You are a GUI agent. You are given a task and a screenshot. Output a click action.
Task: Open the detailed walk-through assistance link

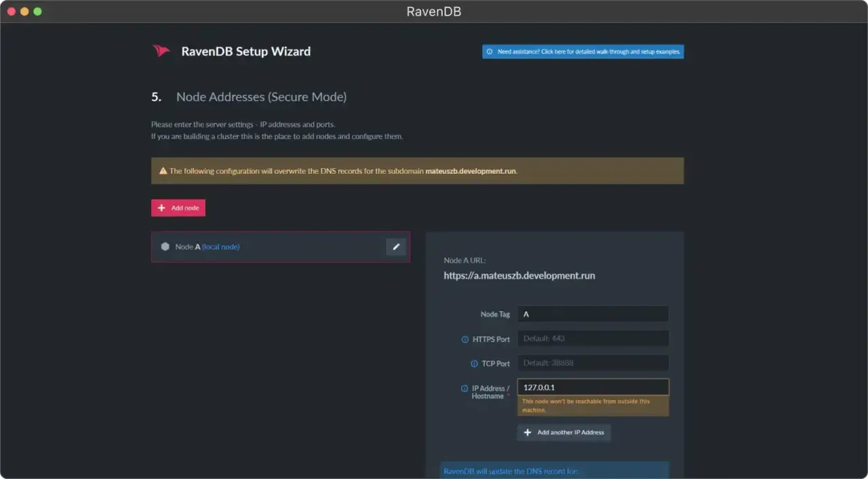583,52
